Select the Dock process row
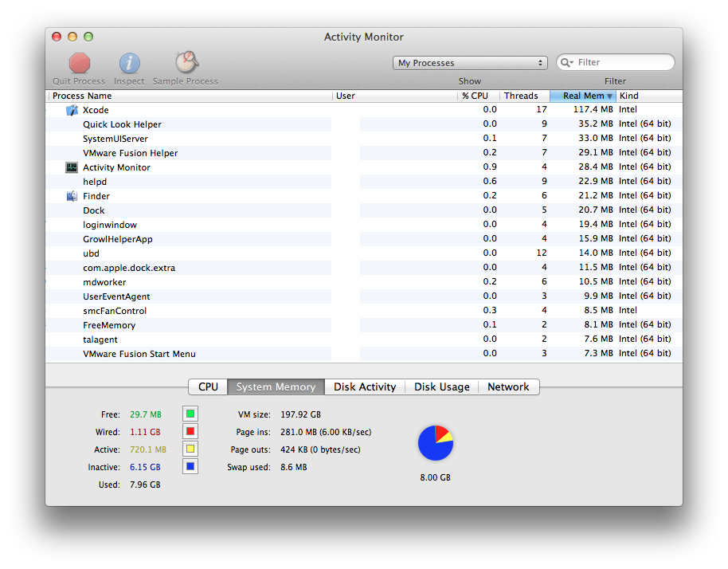The width and height of the screenshot is (728, 569). click(364, 210)
